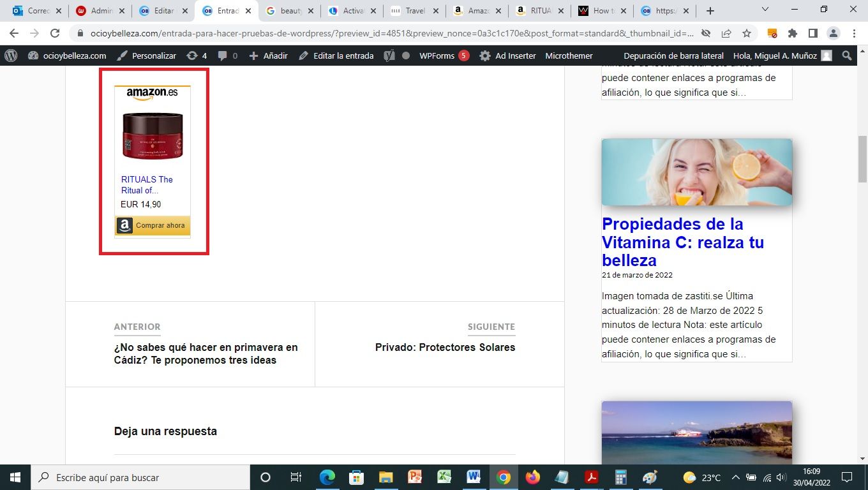Open the ocioybelleza.com site dashboard menu

coord(67,56)
